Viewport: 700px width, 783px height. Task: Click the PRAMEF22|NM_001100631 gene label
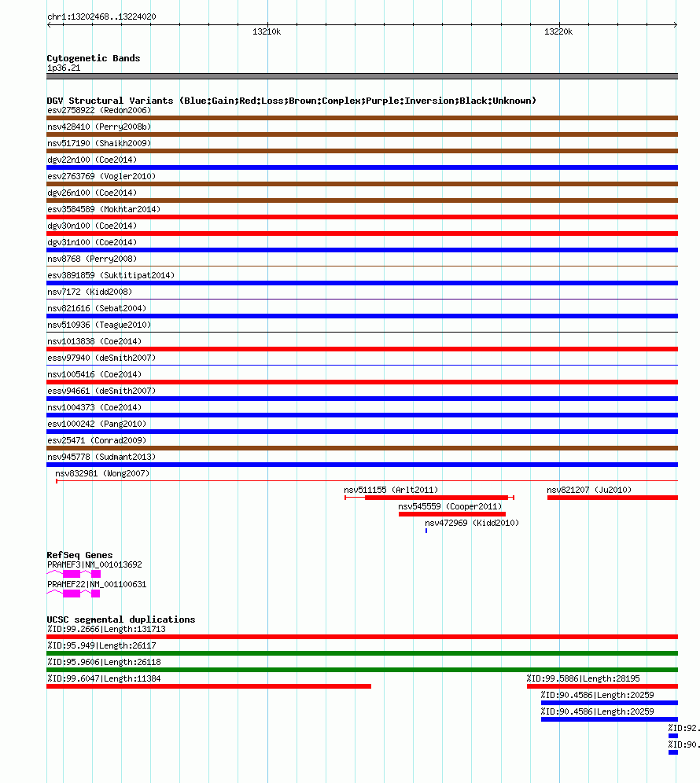point(97,584)
